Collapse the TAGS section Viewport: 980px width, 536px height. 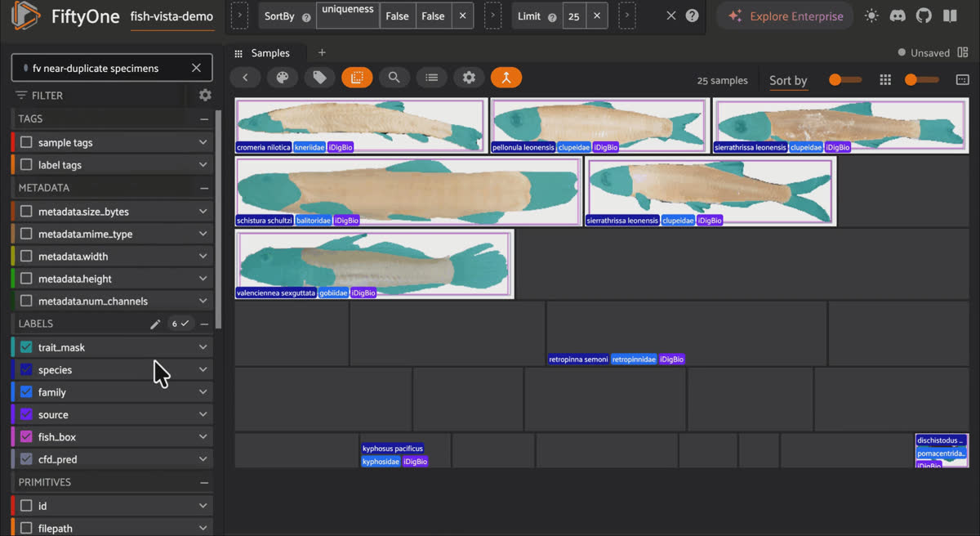204,119
